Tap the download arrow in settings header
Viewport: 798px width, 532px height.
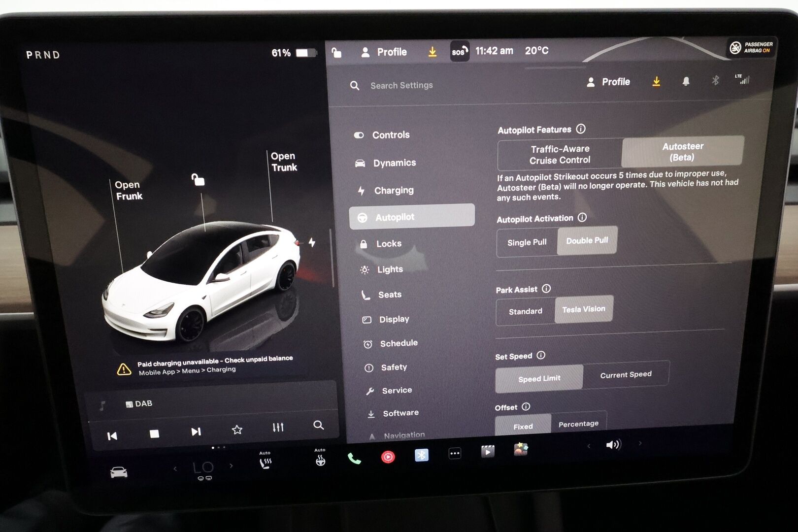(656, 81)
